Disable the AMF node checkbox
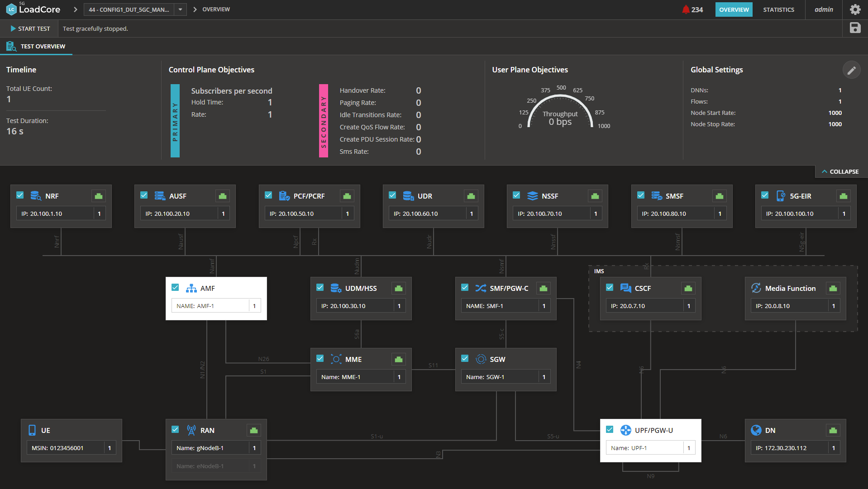The height and width of the screenshot is (489, 868). coord(176,287)
